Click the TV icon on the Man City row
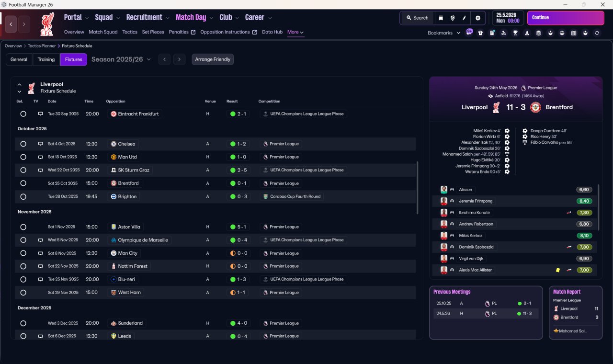The height and width of the screenshot is (364, 613). click(41, 253)
